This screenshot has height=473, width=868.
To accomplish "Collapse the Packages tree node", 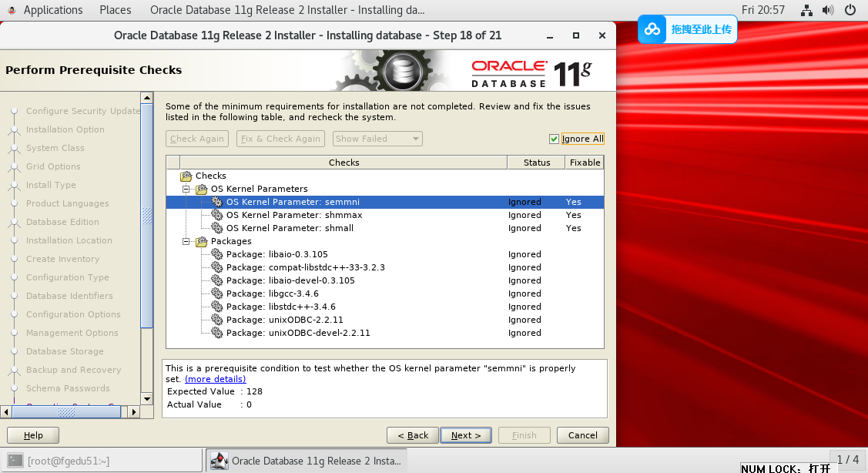I will pyautogui.click(x=186, y=241).
